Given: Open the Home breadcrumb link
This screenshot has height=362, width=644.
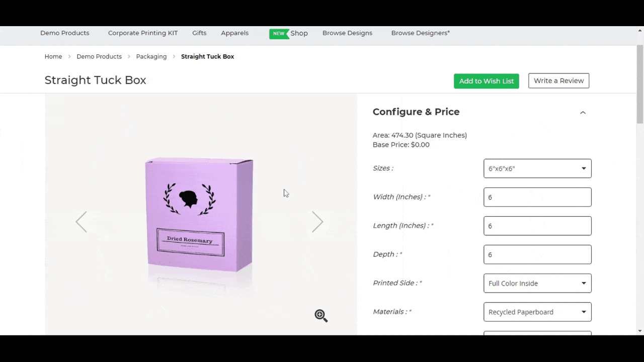Looking at the screenshot, I should point(53,56).
